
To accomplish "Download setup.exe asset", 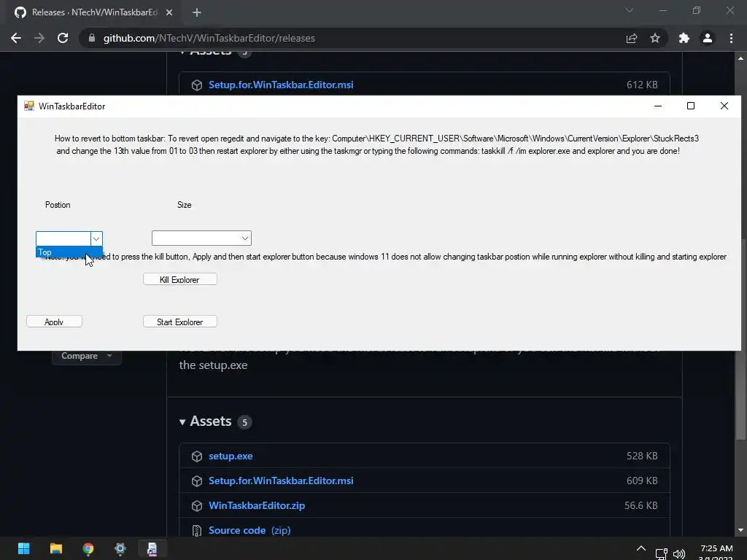I will 231,456.
